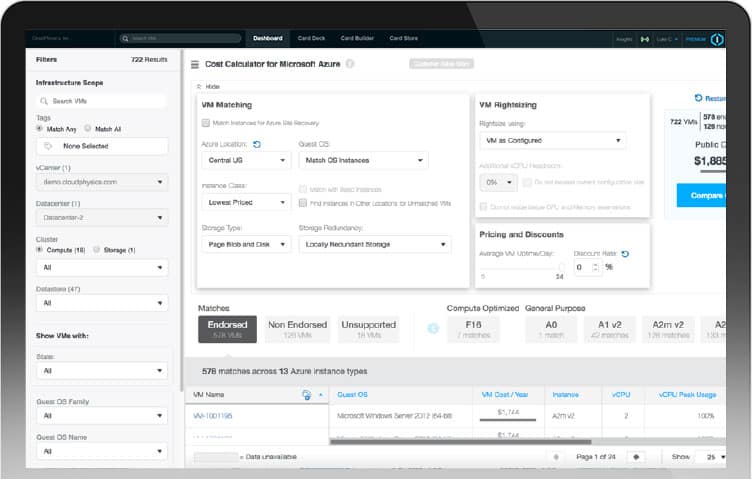
Task: Switch to the Dashboard tab
Action: pos(268,38)
